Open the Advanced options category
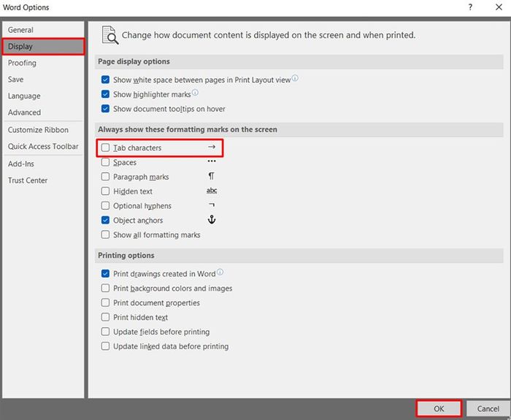The height and width of the screenshot is (420, 511). pyautogui.click(x=43, y=112)
